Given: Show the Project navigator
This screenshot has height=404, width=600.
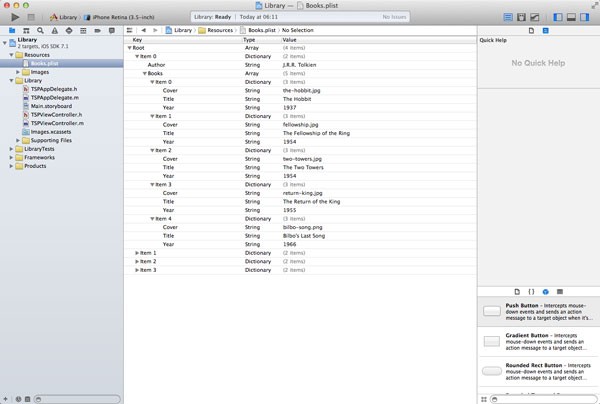Looking at the screenshot, I should click(x=12, y=30).
